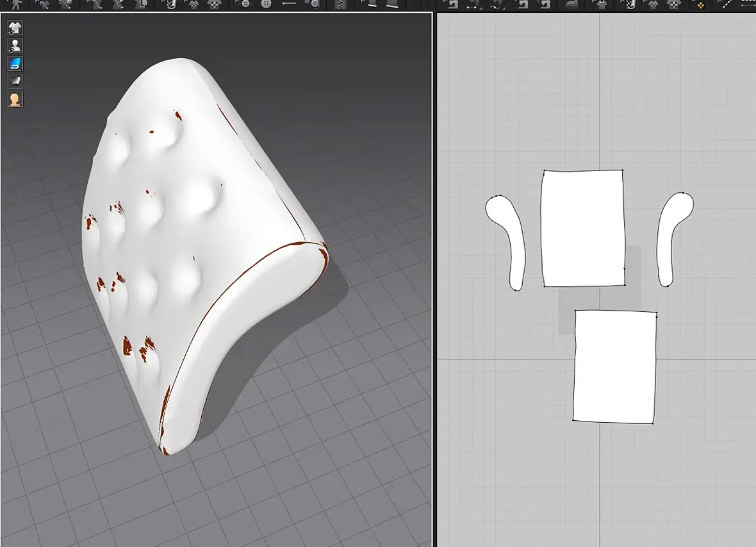
Task: Select the second round button icon
Action: point(266,4)
